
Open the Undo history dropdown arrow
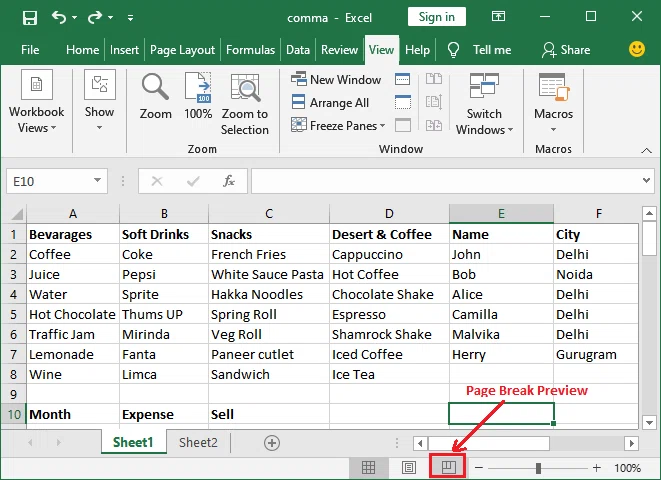tap(75, 18)
